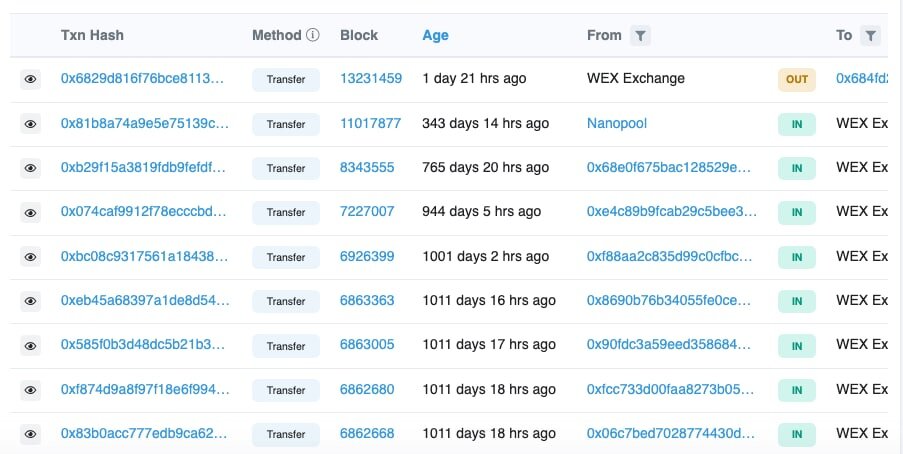The height and width of the screenshot is (454, 903).
Task: Toggle Age column date format
Action: [x=435, y=35]
